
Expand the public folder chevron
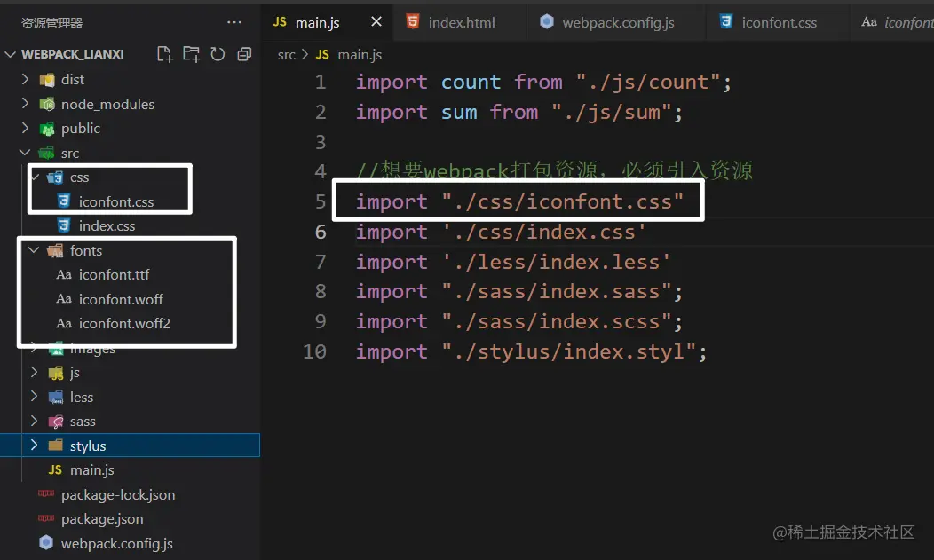click(x=25, y=128)
